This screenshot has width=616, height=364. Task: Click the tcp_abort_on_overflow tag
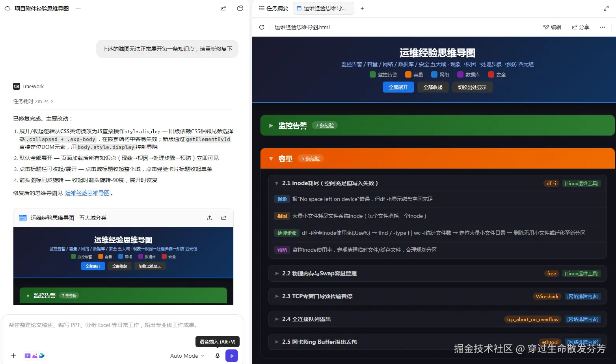[x=533, y=319]
